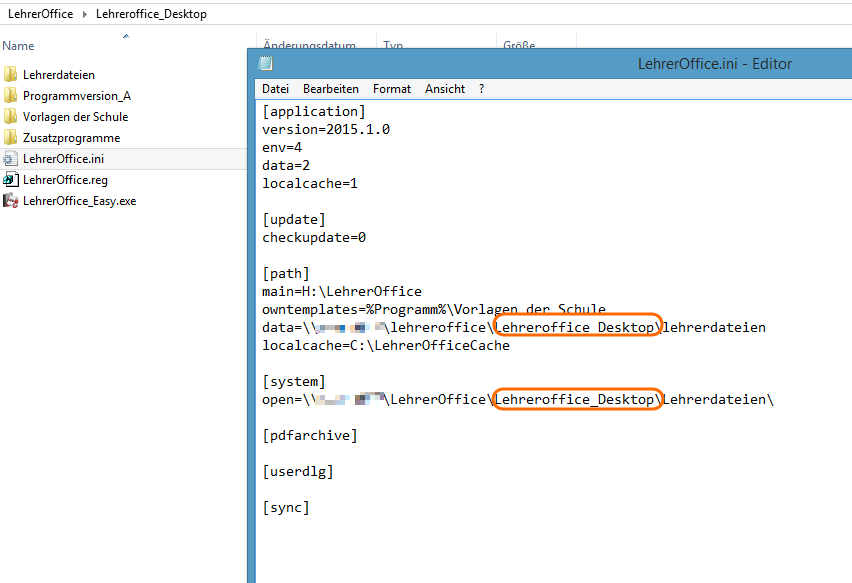Place cursor in the version=2015.1.0 line
Image resolution: width=852 pixels, height=583 pixels.
pyautogui.click(x=326, y=130)
